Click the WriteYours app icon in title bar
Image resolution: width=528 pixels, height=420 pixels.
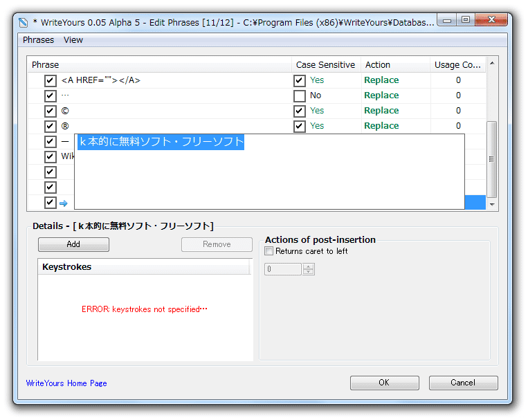coord(24,23)
